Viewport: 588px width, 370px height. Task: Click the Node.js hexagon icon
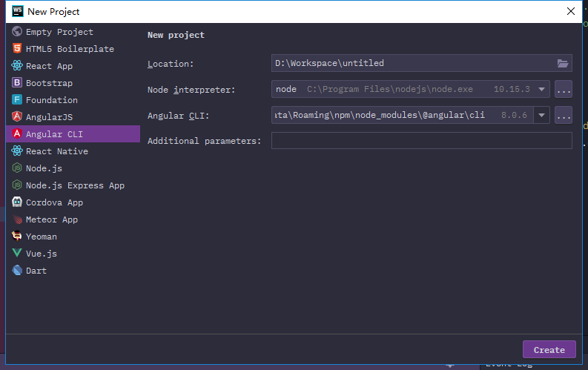pos(17,168)
